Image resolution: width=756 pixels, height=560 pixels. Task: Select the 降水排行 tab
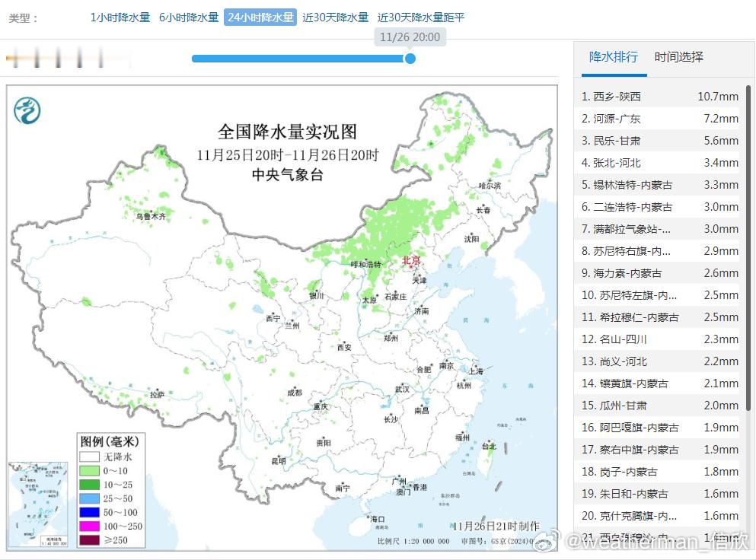(613, 57)
